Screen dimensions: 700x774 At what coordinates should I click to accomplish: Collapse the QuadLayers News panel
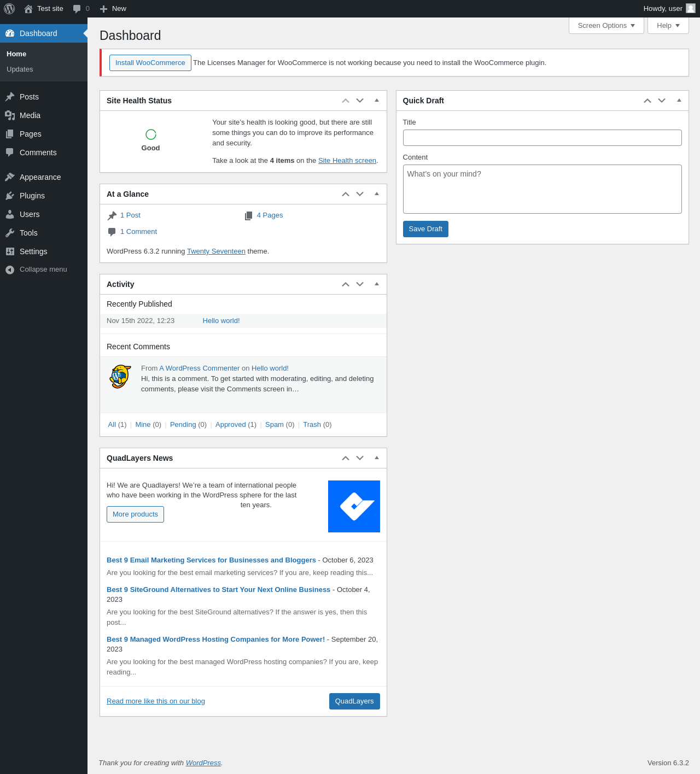pos(377,458)
